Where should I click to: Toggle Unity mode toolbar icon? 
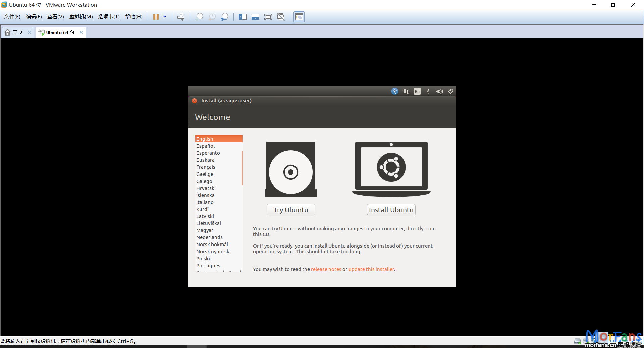(281, 17)
